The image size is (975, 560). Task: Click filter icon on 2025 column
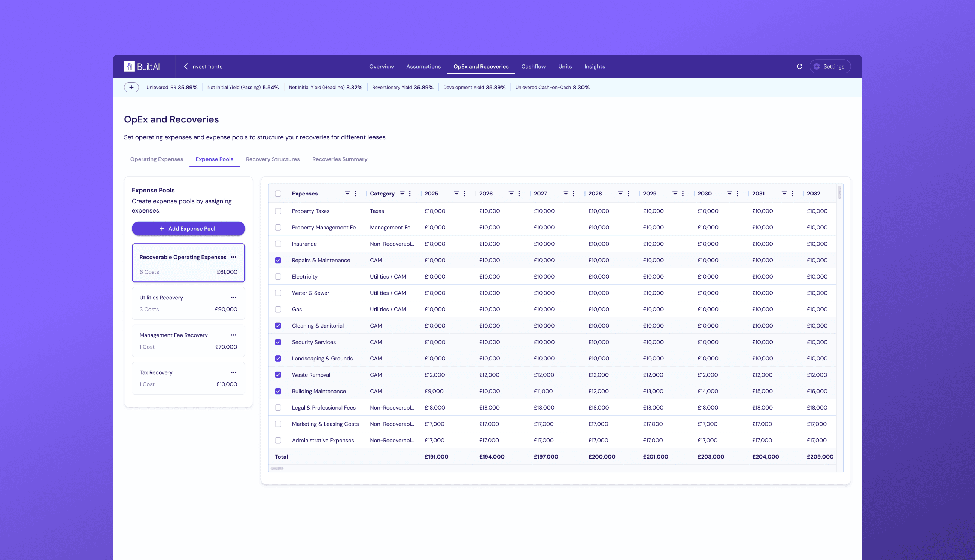[456, 194]
